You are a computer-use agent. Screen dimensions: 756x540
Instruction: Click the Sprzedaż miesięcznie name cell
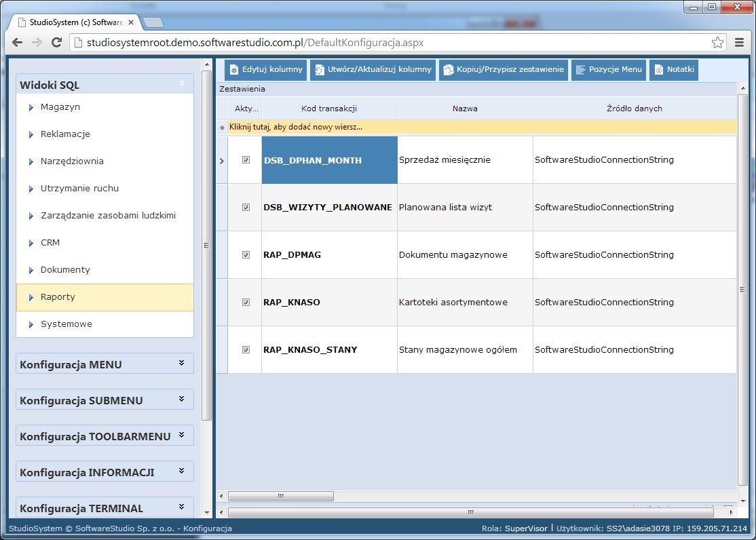[466, 160]
